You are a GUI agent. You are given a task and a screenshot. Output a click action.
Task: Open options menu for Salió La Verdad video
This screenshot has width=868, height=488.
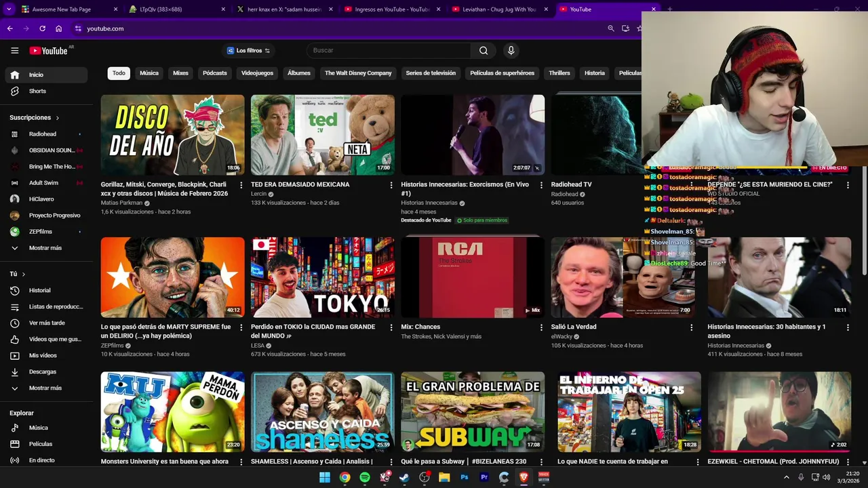pyautogui.click(x=691, y=327)
